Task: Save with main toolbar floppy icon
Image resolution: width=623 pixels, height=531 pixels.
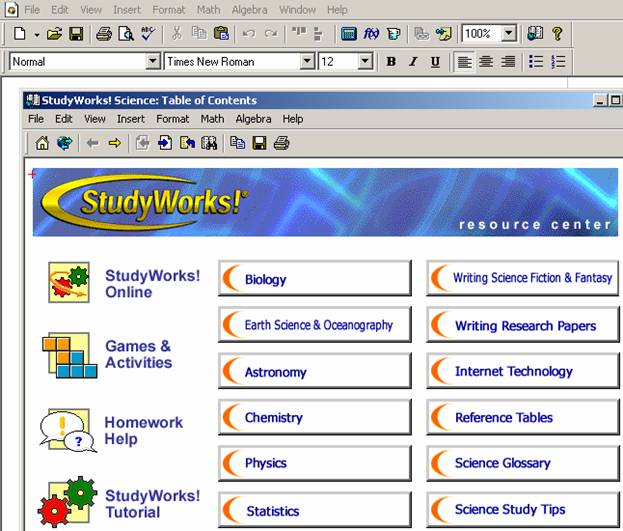Action: [x=76, y=34]
